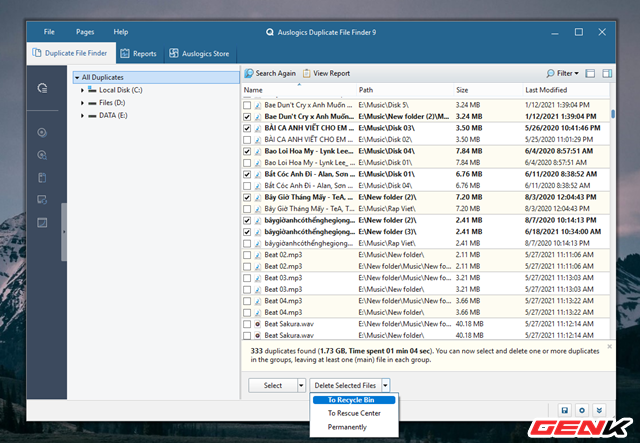Choose Permanently delete option

354,427
